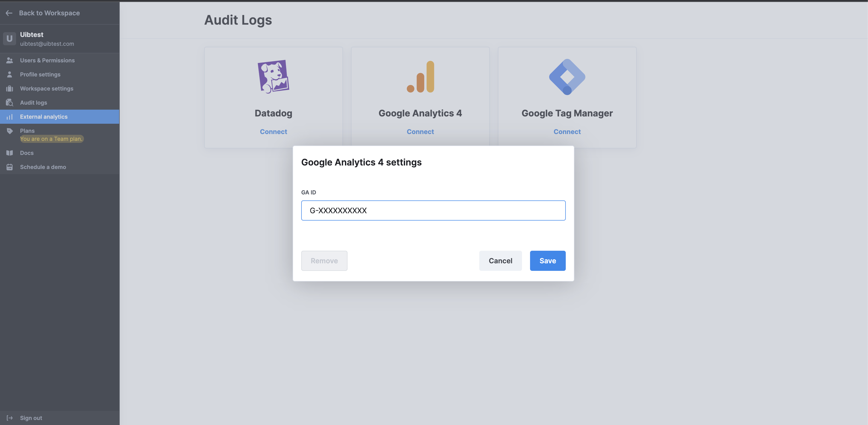Connect Google Tag Manager
Viewport: 868px width, 425px height.
pos(567,132)
